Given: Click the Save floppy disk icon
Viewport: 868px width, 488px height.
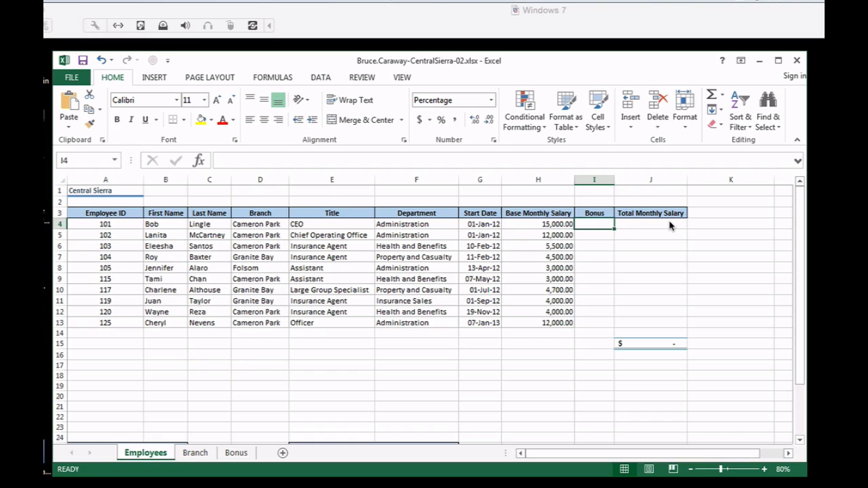Looking at the screenshot, I should 83,60.
